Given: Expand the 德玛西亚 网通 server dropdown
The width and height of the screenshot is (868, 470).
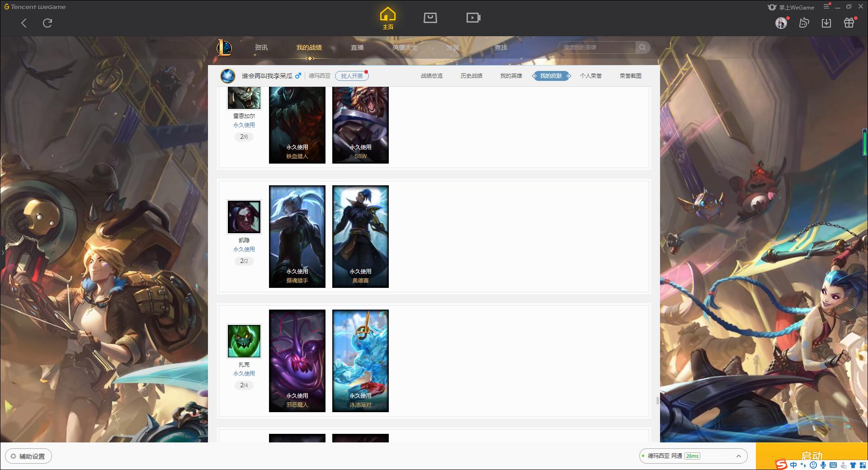Looking at the screenshot, I should click(693, 456).
